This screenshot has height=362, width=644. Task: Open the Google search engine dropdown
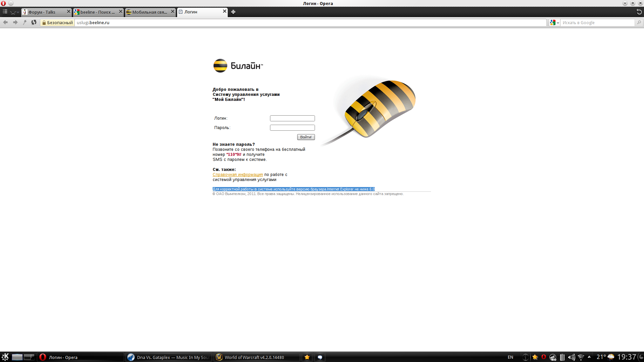pyautogui.click(x=554, y=22)
